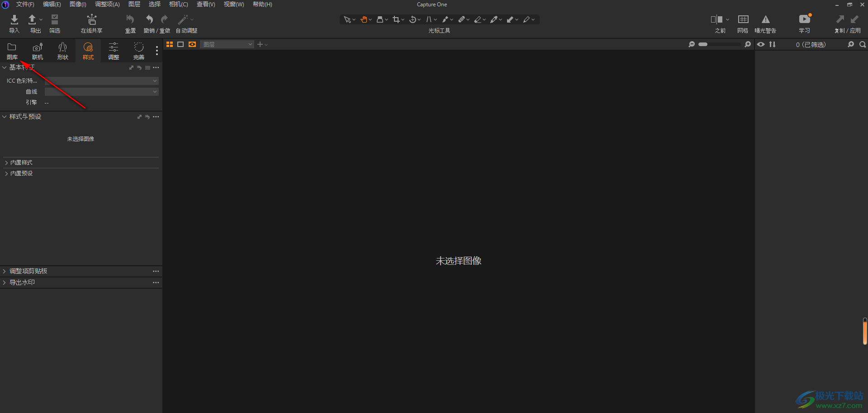Toggle the 网格 grid overlay

pyautogui.click(x=743, y=20)
